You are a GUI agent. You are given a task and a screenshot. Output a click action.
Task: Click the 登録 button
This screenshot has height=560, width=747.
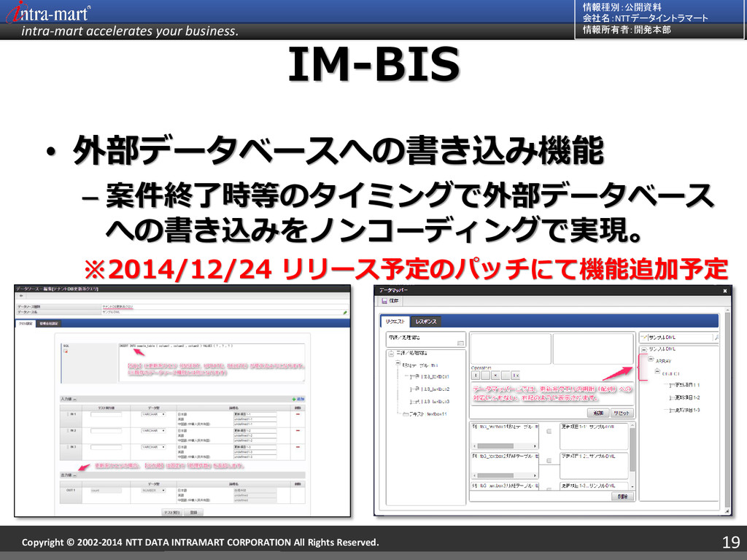tap(194, 513)
